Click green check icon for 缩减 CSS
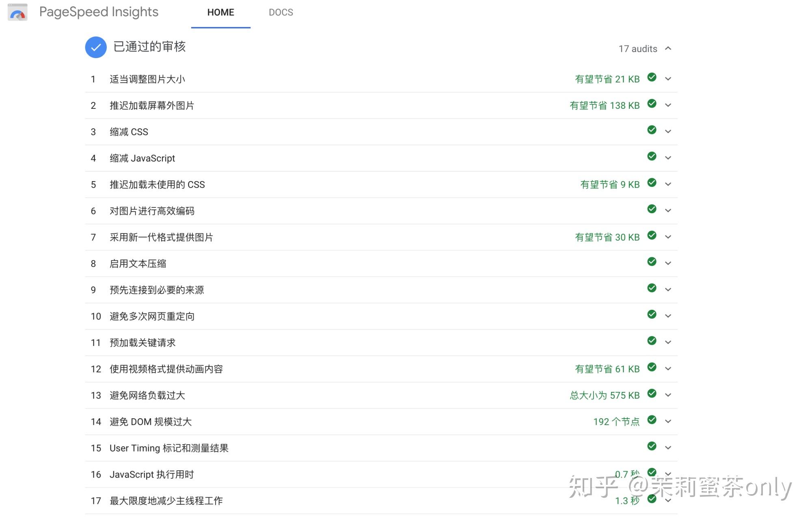 click(652, 130)
